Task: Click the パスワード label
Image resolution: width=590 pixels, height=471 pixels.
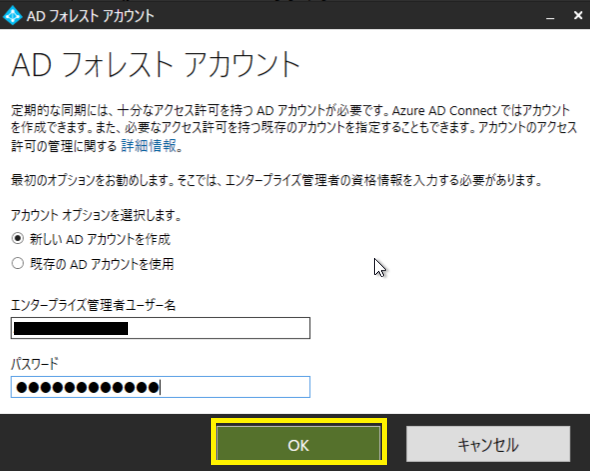Action: (35, 364)
